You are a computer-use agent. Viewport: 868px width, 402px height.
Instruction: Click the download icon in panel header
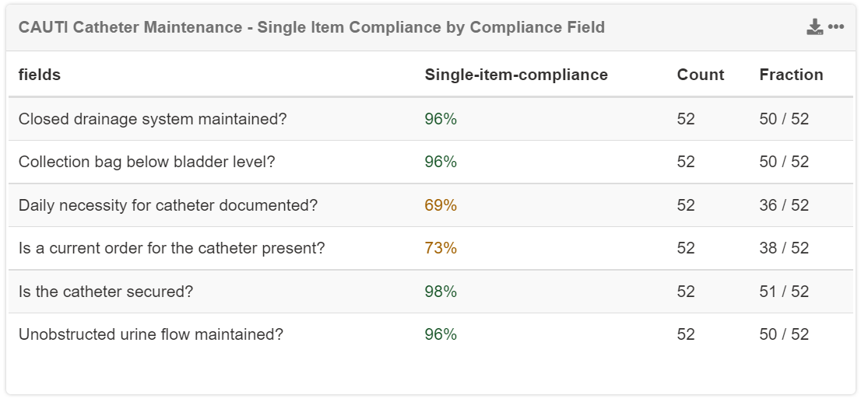coord(814,27)
